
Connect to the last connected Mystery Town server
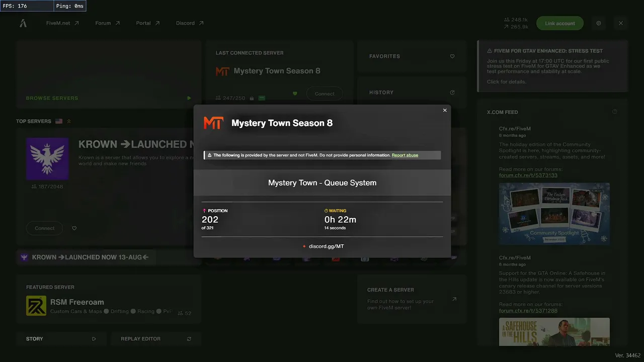pos(325,94)
